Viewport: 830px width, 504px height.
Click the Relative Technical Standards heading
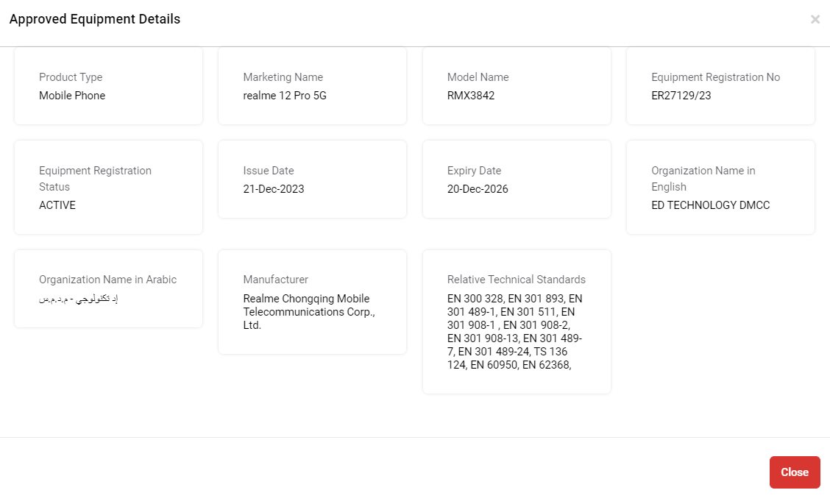516,280
